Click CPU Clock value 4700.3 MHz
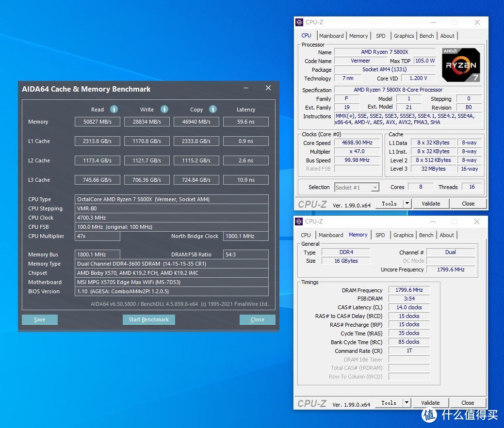The width and height of the screenshot is (504, 428). click(172, 218)
